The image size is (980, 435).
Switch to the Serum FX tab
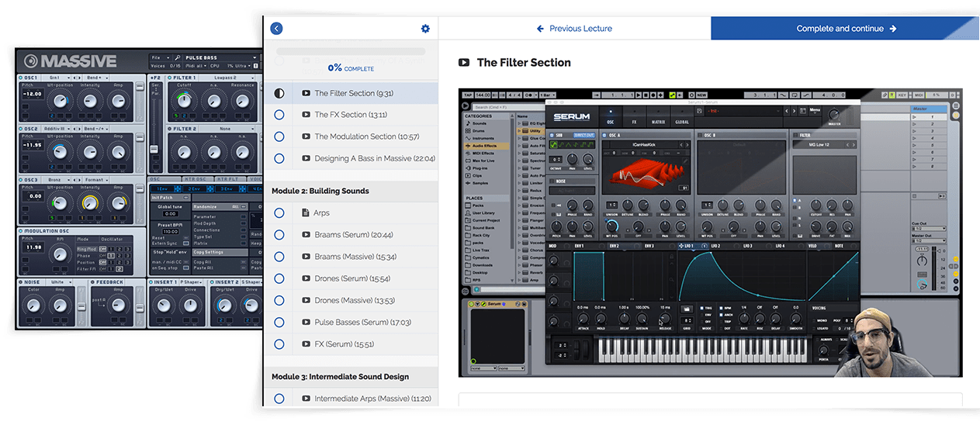tap(634, 117)
